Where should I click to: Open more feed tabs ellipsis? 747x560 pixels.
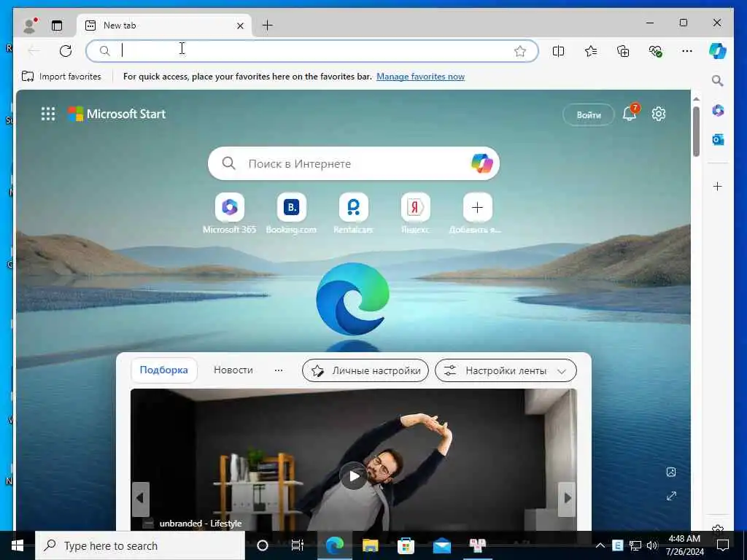[x=279, y=370]
